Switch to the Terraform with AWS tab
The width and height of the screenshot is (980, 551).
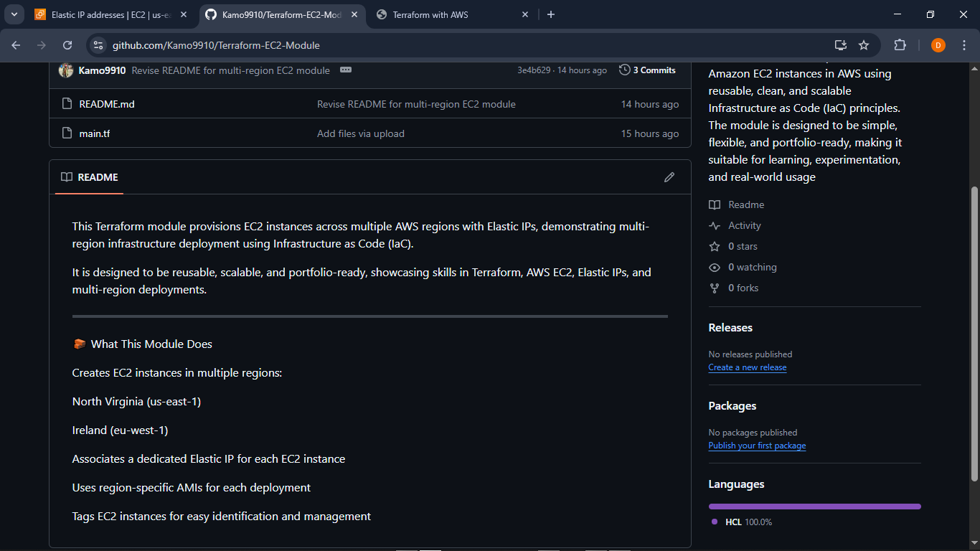click(435, 14)
